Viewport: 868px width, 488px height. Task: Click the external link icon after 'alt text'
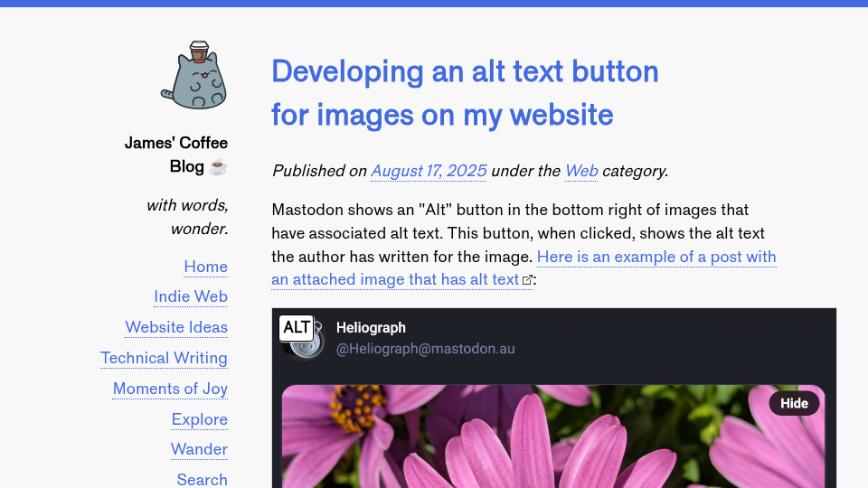[527, 280]
